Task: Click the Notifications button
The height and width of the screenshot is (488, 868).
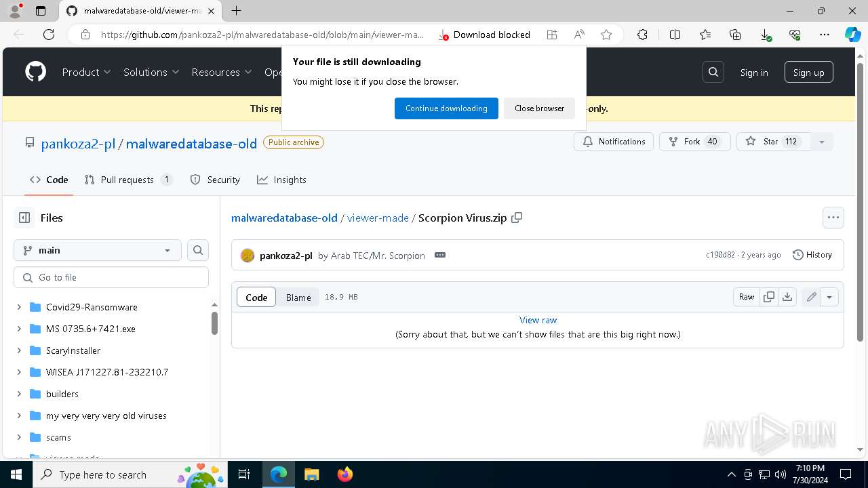Action: click(614, 142)
